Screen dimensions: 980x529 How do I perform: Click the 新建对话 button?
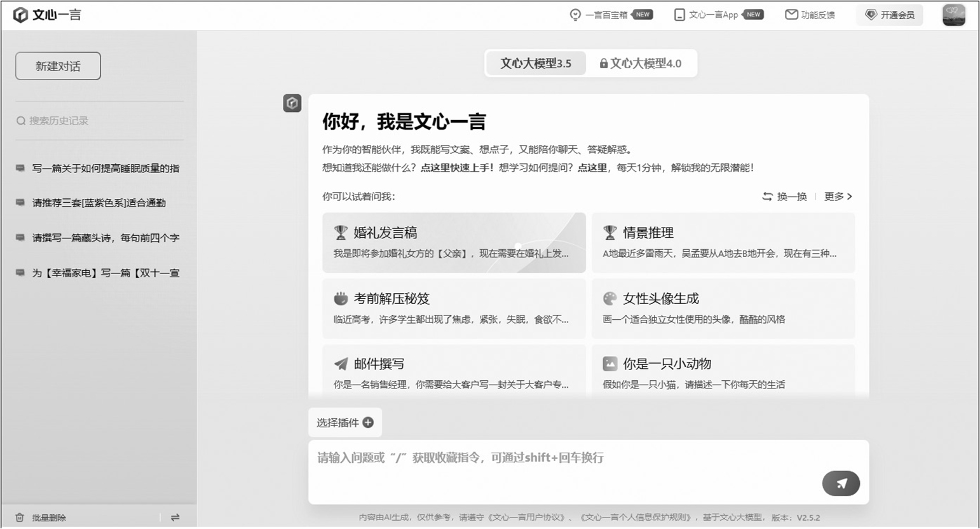(x=58, y=66)
